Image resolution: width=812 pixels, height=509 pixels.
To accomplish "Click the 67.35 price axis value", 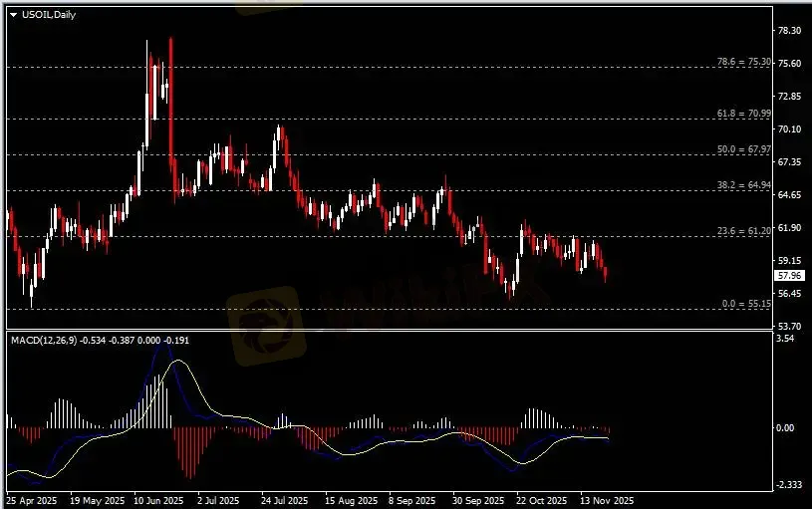I will tap(789, 162).
